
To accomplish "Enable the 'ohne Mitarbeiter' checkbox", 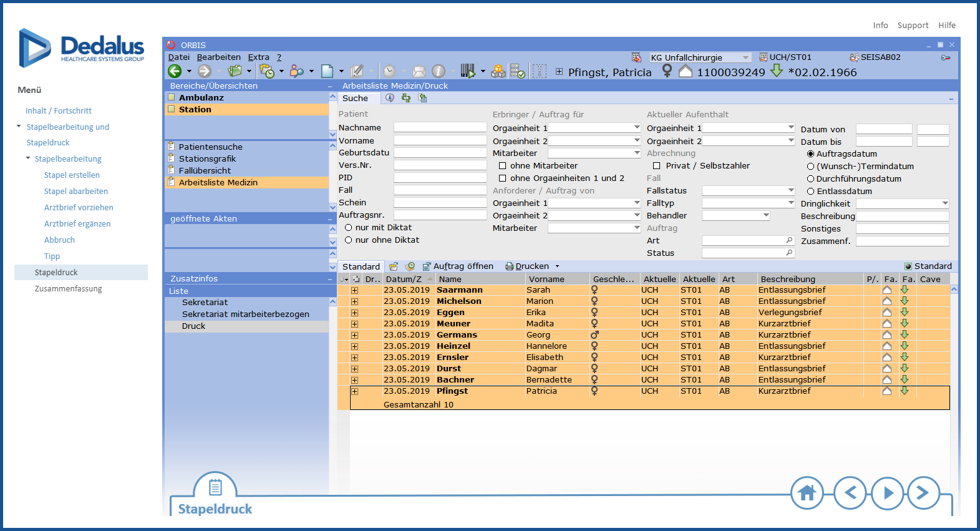I will 502,166.
